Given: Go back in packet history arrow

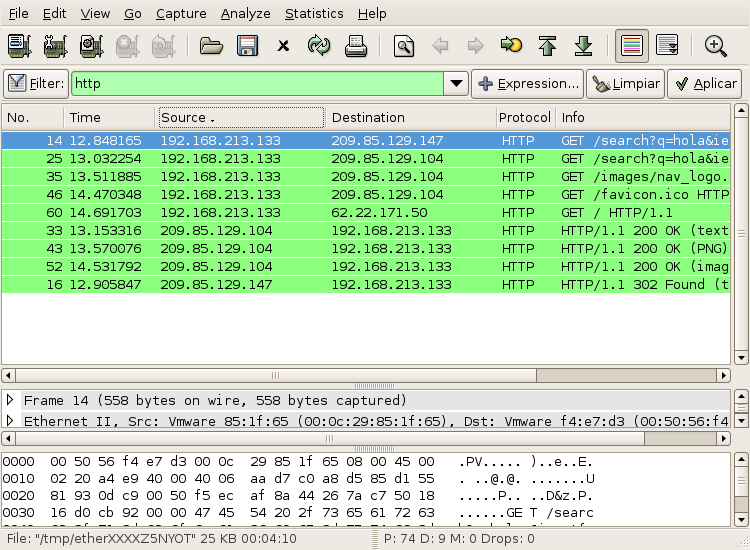Looking at the screenshot, I should click(x=440, y=46).
